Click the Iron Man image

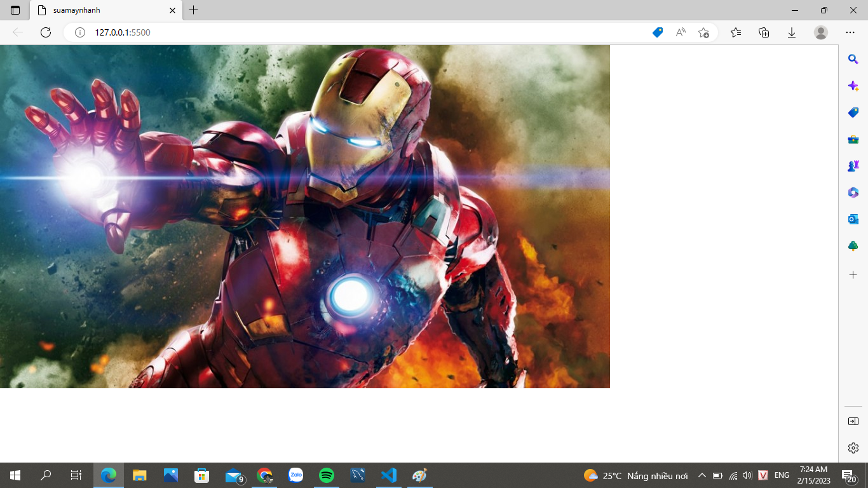pos(305,217)
